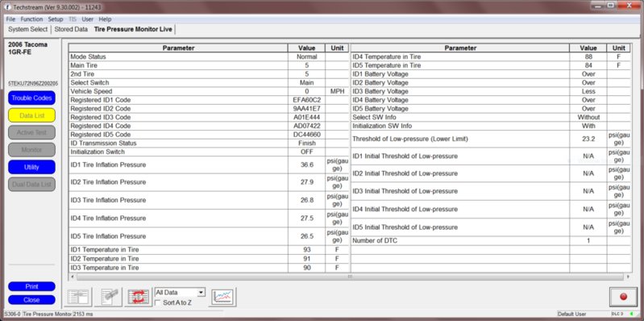Start recording with the red dot button
Image resolution: width=644 pixels, height=321 pixels.
(x=623, y=297)
